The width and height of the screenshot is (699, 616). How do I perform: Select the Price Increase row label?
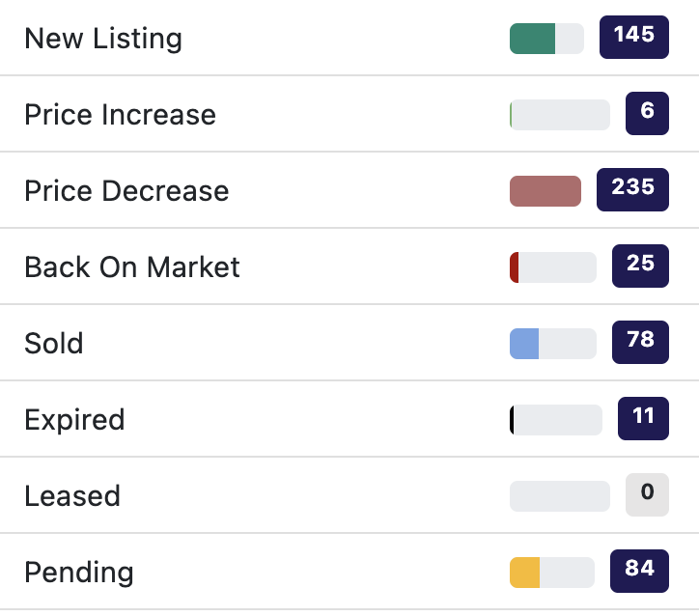(120, 115)
